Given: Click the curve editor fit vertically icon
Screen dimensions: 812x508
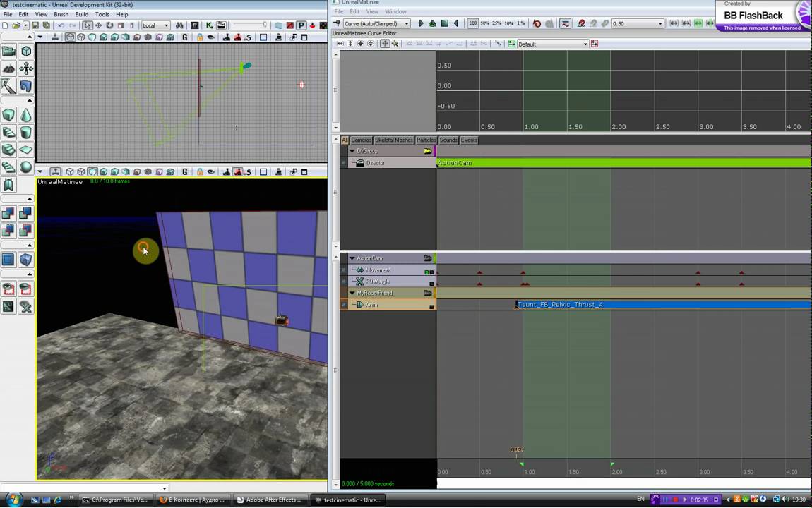Looking at the screenshot, I should 351,44.
